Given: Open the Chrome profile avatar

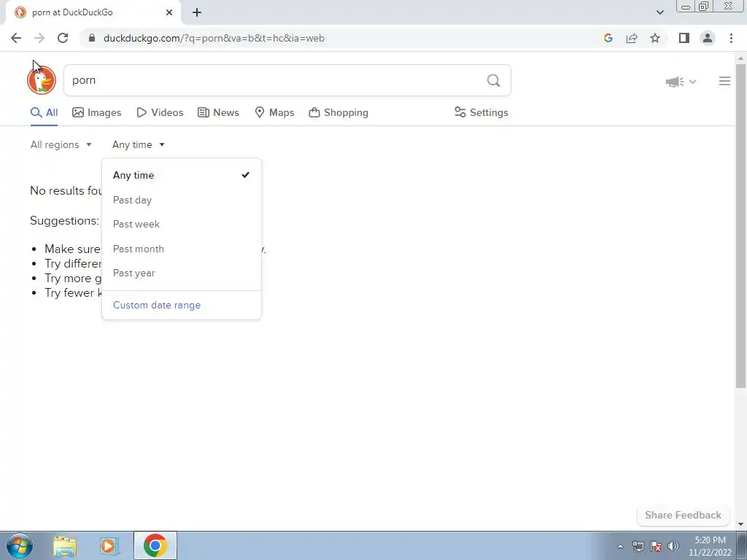Looking at the screenshot, I should click(708, 38).
